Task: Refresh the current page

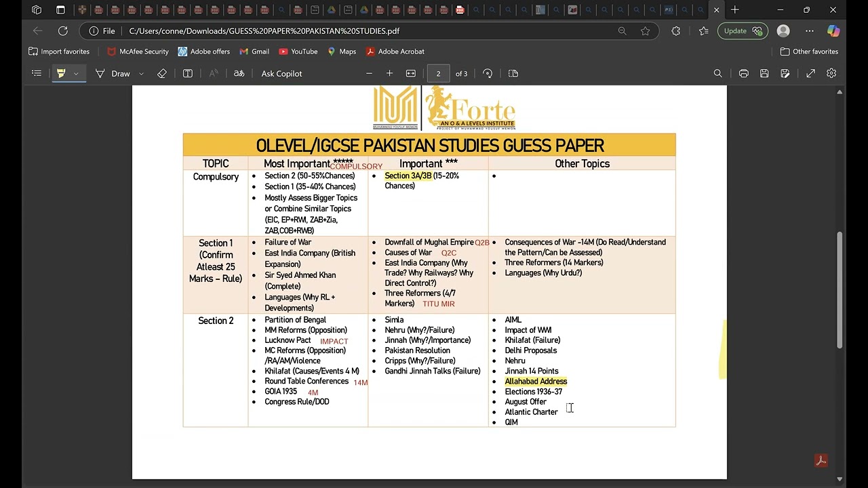Action: point(63,30)
